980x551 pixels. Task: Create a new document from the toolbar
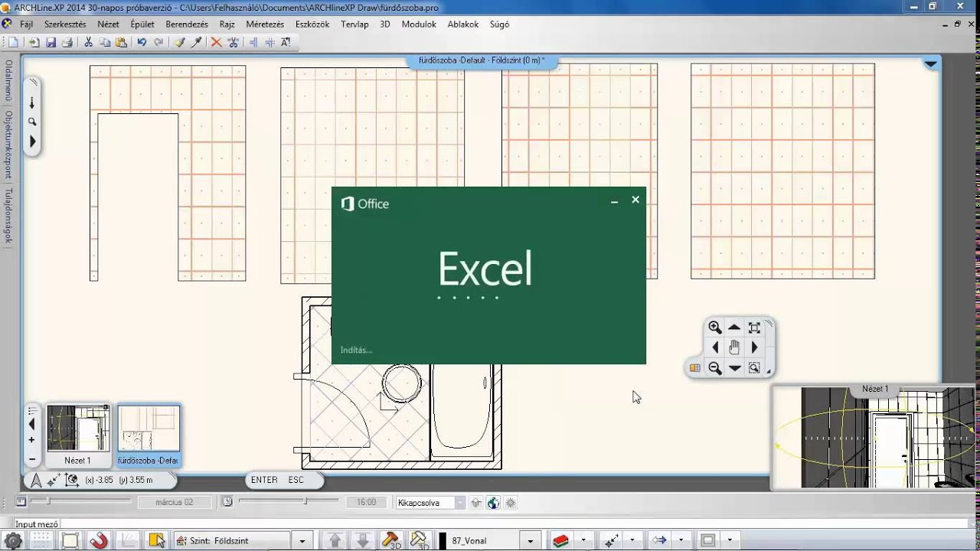pos(13,42)
